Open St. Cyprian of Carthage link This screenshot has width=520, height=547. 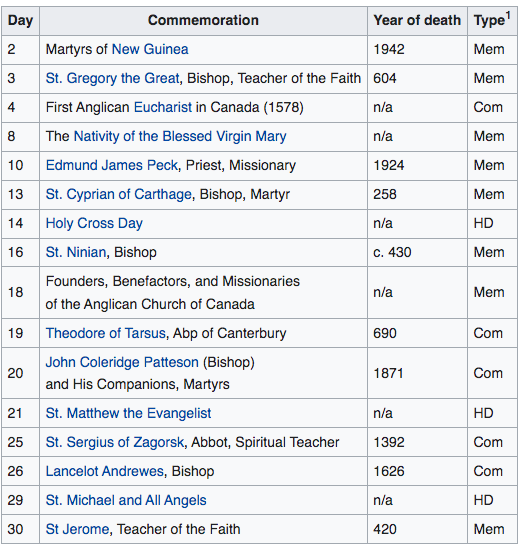[x=119, y=194]
